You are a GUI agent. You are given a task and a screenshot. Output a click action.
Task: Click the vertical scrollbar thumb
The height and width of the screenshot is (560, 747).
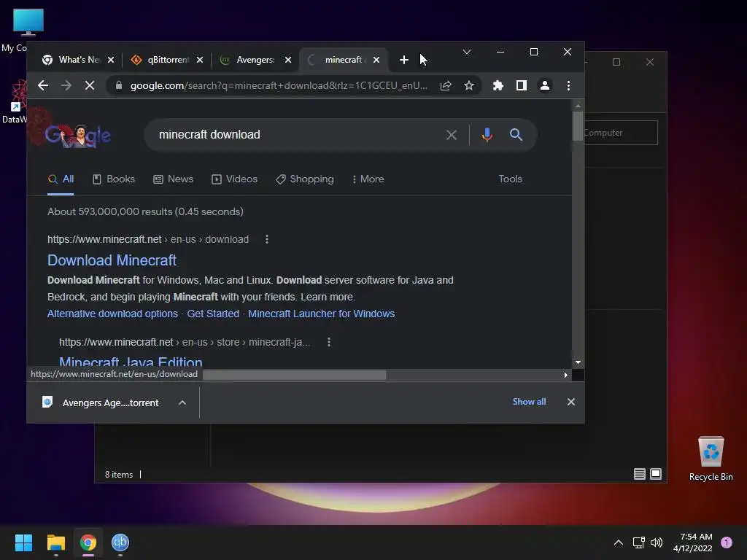pos(578,126)
